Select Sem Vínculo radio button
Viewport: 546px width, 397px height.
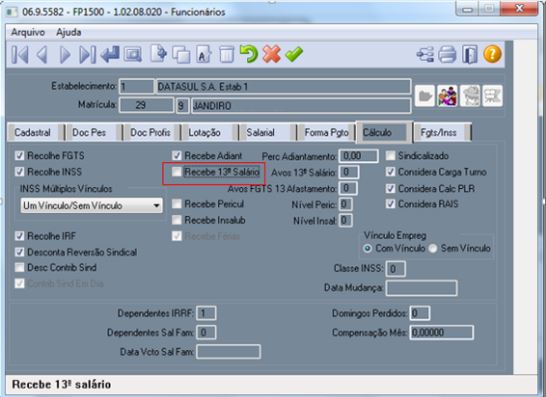pyautogui.click(x=433, y=249)
